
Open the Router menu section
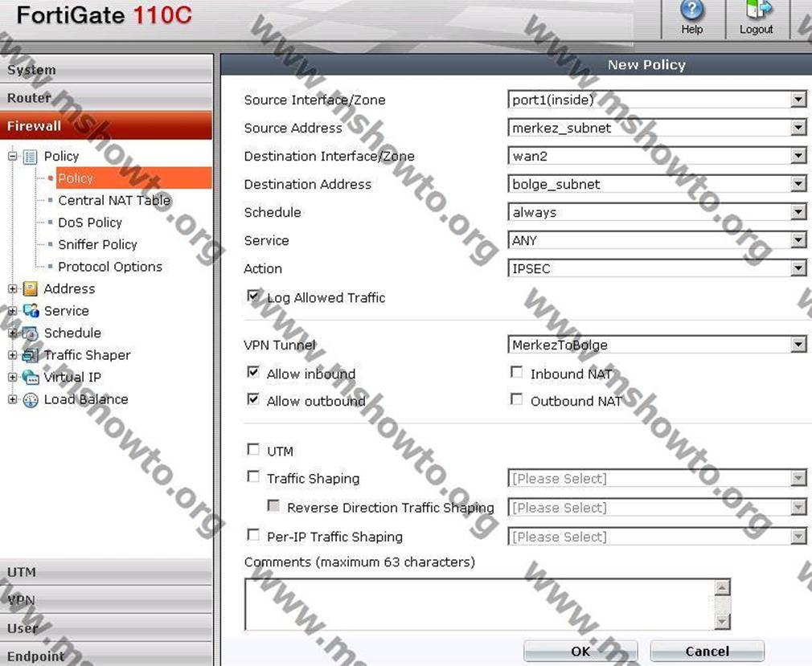[x=106, y=98]
